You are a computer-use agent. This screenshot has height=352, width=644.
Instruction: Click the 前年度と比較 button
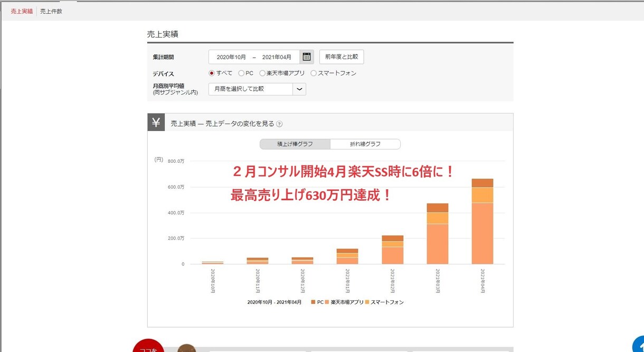pos(342,57)
